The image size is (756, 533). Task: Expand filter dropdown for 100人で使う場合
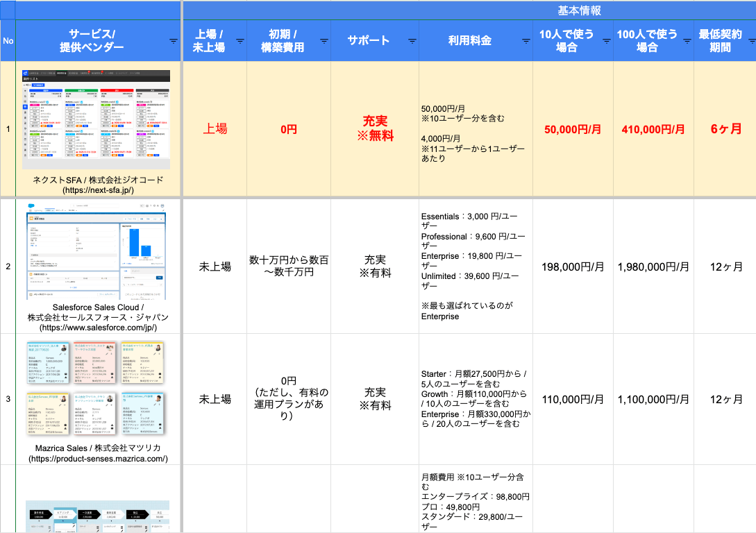click(x=686, y=42)
